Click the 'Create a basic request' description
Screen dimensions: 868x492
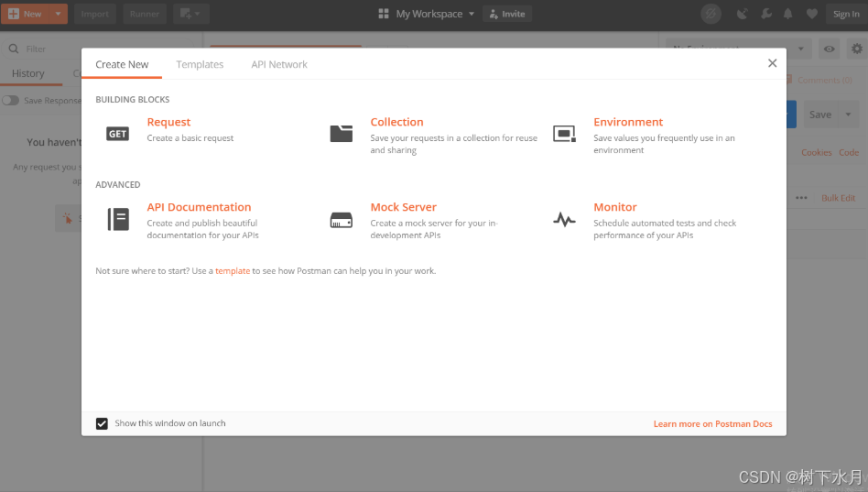coord(190,138)
